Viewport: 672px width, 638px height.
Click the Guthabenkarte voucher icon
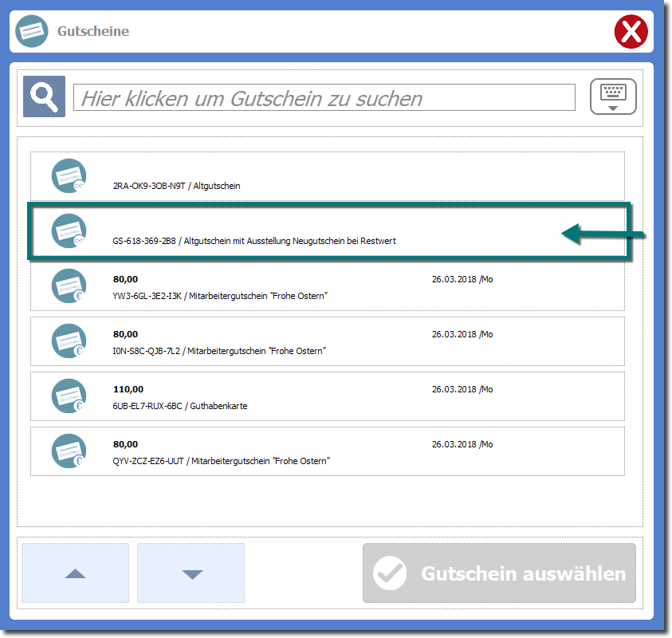(69, 396)
